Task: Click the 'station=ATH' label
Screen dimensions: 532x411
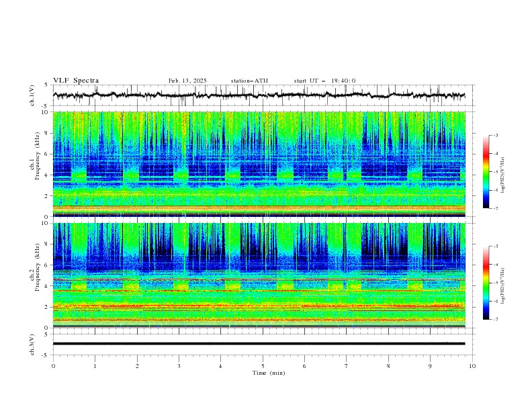Action: (249, 81)
